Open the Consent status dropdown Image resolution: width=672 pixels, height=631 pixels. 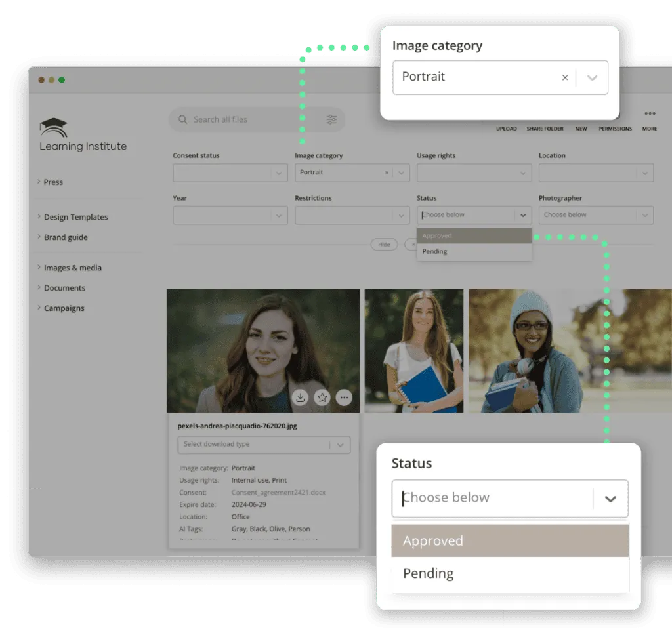[230, 173]
